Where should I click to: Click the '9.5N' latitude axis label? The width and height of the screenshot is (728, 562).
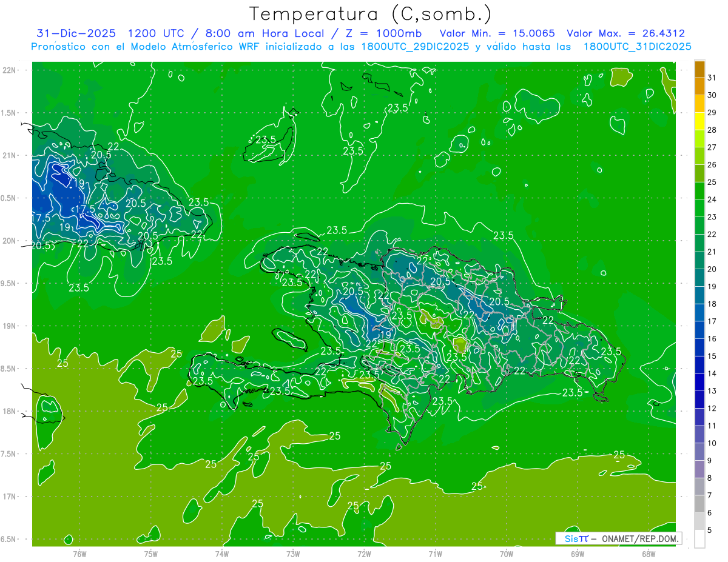click(8, 284)
